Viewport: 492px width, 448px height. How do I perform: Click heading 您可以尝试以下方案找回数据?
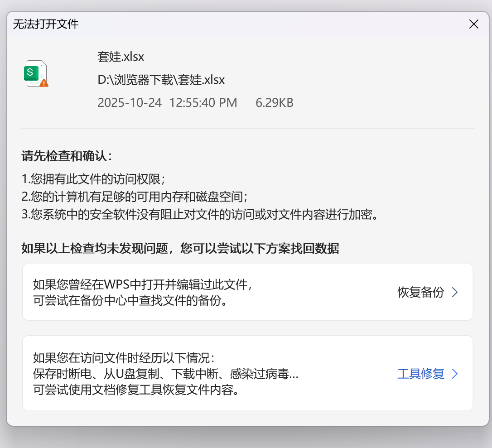coord(260,249)
